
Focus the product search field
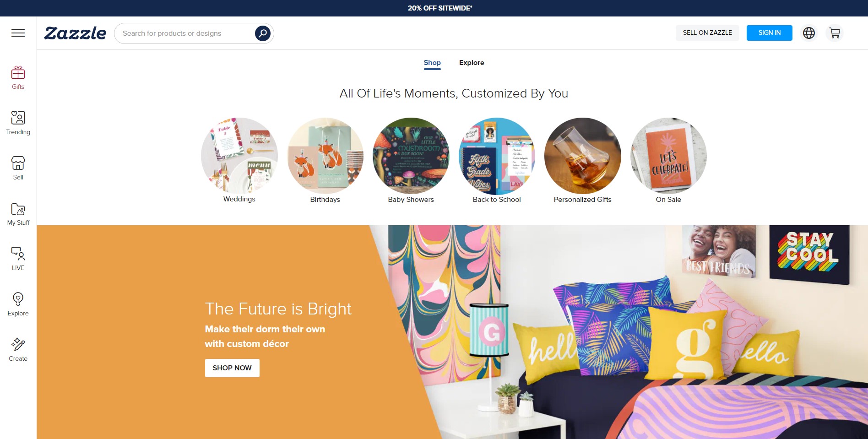point(185,33)
